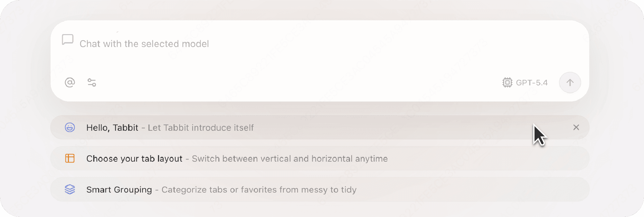The height and width of the screenshot is (217, 644).
Task: Select the "Hello, Tabbit" suggestion title
Action: 112,128
